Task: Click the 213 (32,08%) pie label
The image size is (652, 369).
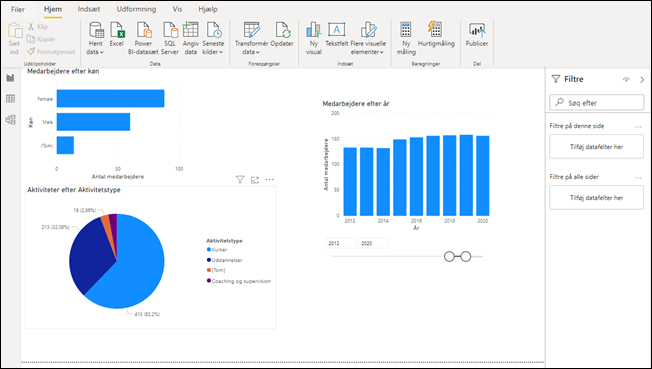Action: [x=55, y=227]
